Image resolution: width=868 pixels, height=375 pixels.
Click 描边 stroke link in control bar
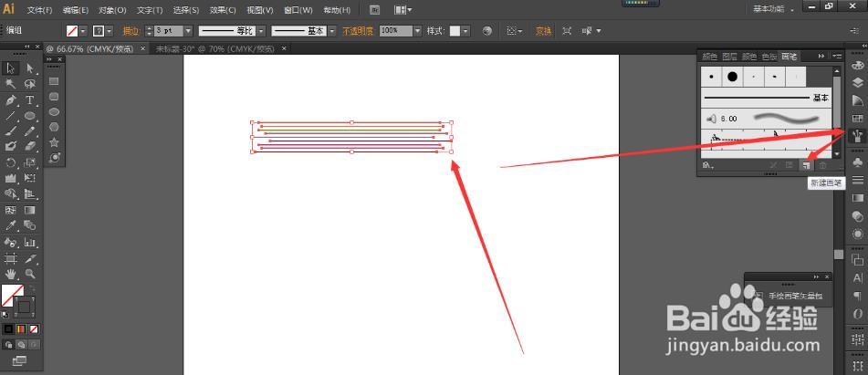[131, 31]
